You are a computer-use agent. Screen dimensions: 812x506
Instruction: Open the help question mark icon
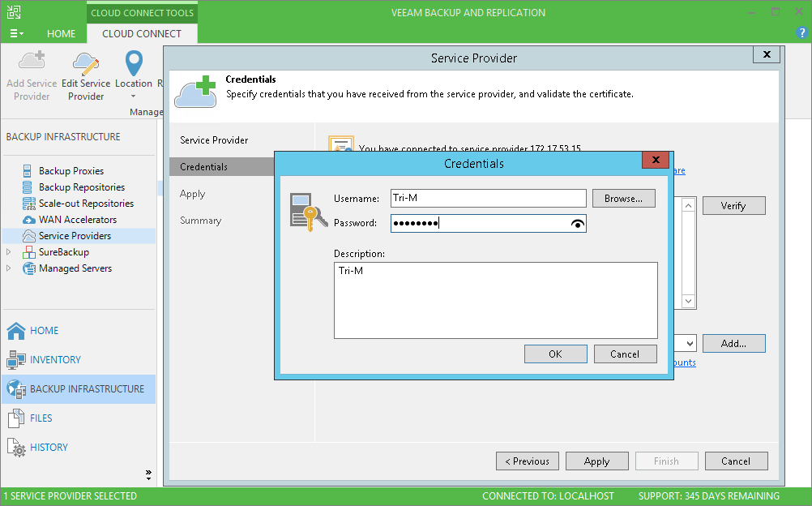pyautogui.click(x=801, y=33)
